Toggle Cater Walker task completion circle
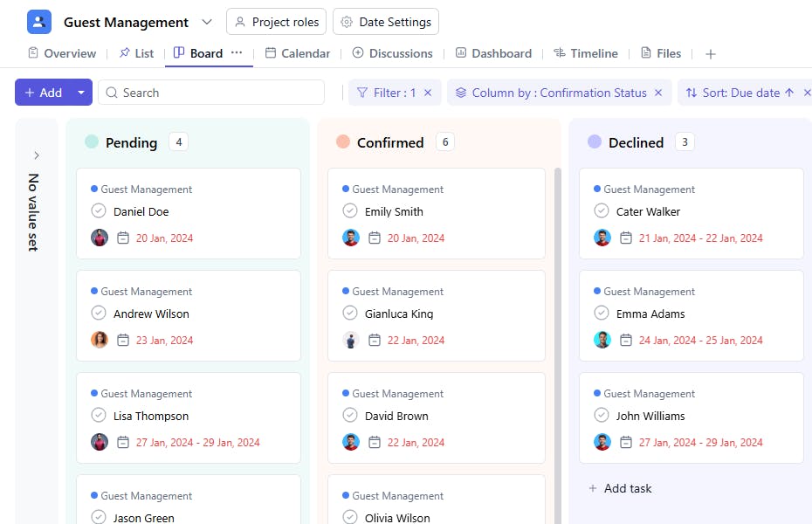Screen dimensions: 812x524 pos(602,211)
